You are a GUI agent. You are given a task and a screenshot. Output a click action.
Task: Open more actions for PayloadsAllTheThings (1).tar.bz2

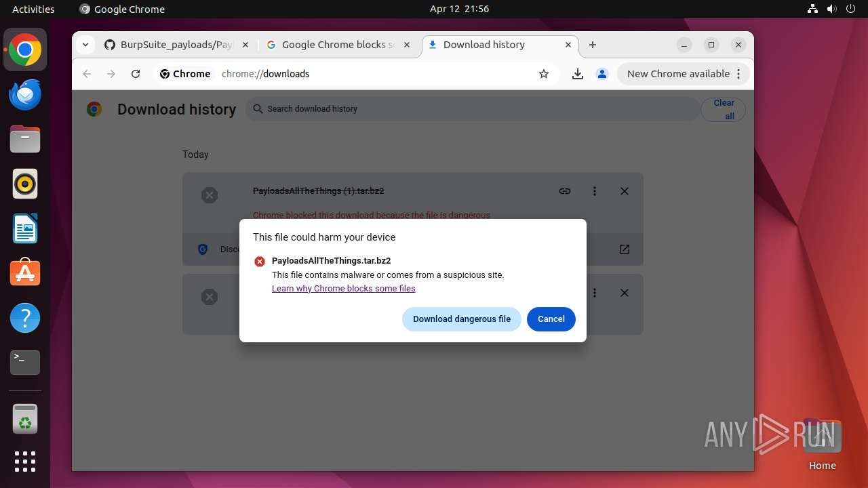[x=595, y=191]
